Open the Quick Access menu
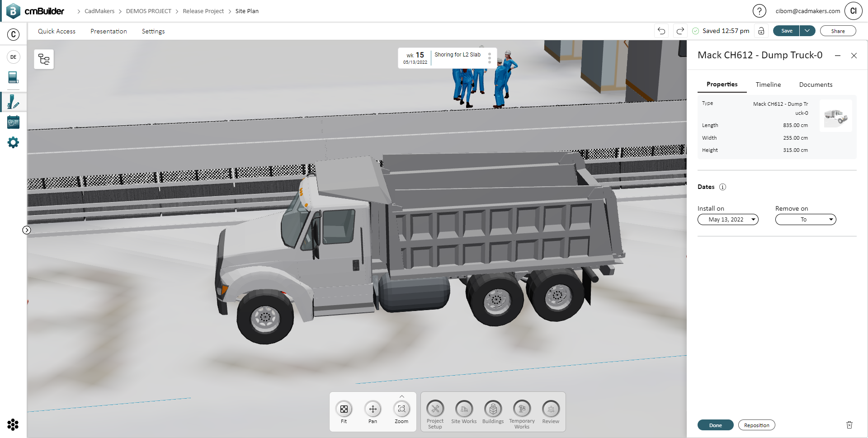The height and width of the screenshot is (438, 868). (57, 31)
